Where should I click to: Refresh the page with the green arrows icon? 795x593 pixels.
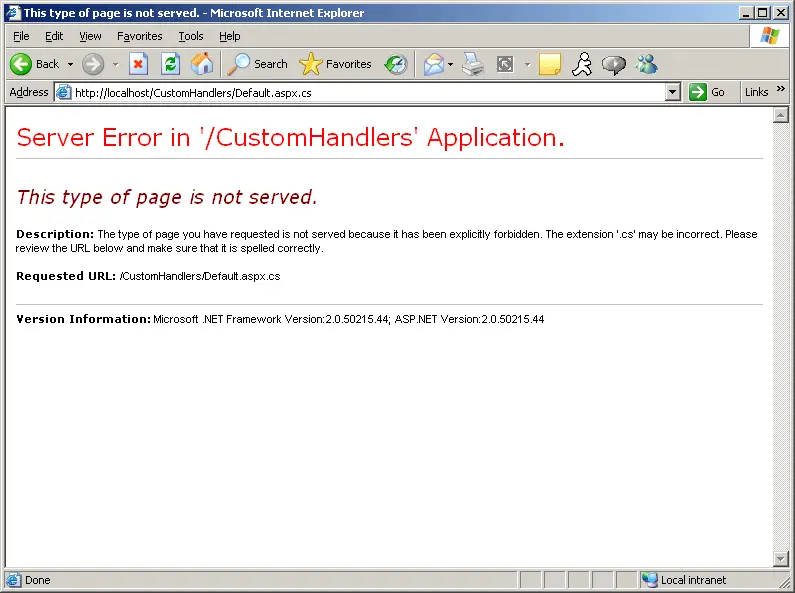[170, 64]
